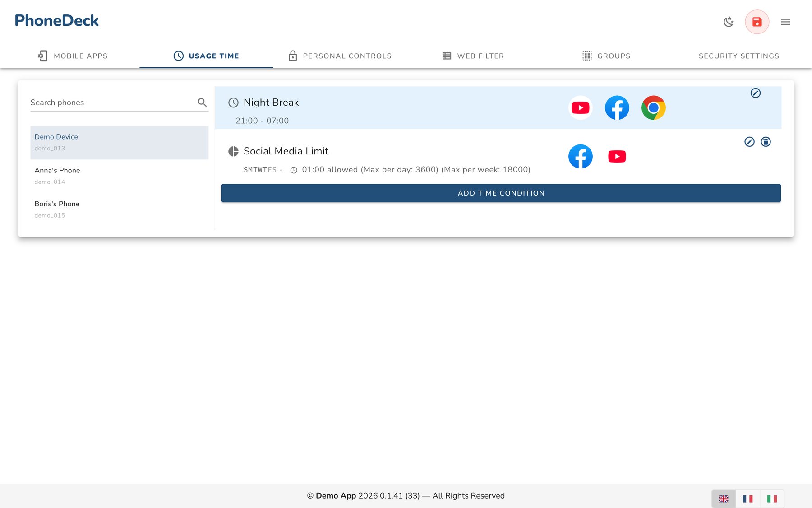This screenshot has height=508, width=812.
Task: Click Chrome icon in Night Break row
Action: click(654, 108)
